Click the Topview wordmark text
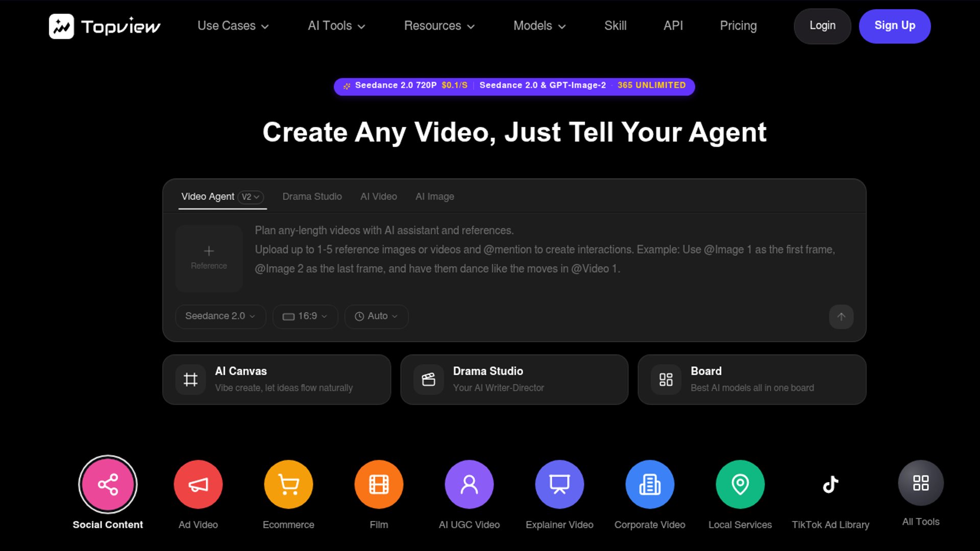 [x=120, y=27]
